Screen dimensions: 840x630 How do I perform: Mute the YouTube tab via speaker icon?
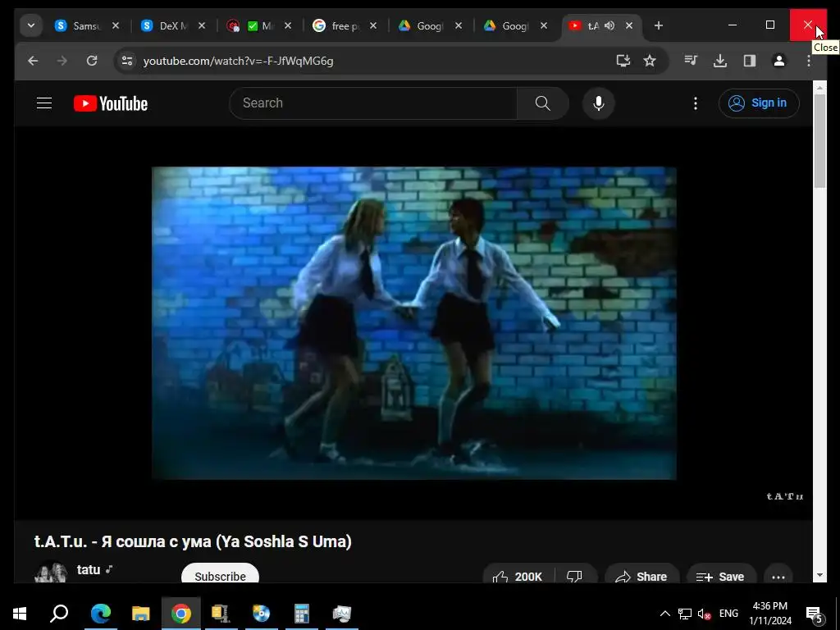[609, 25]
